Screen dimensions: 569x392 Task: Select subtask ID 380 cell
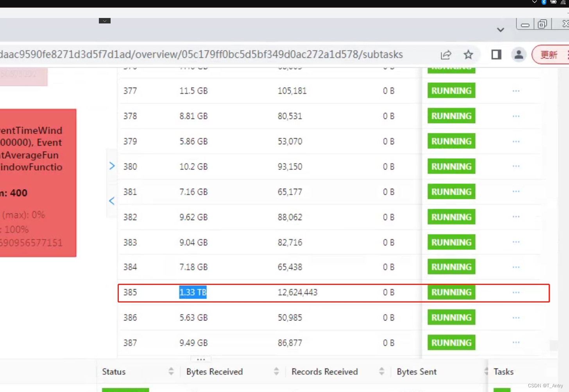point(130,166)
